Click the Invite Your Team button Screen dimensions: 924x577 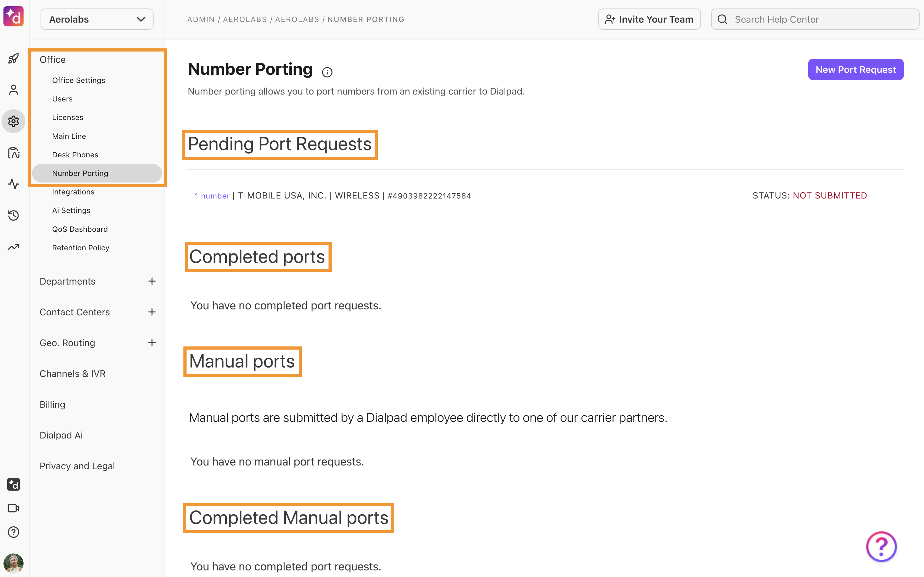pos(649,19)
